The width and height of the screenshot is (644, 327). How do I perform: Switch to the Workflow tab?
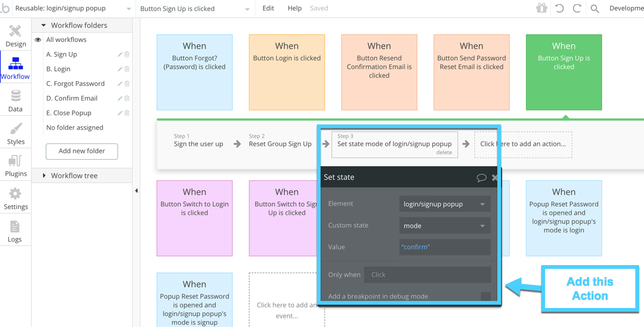[x=16, y=67]
